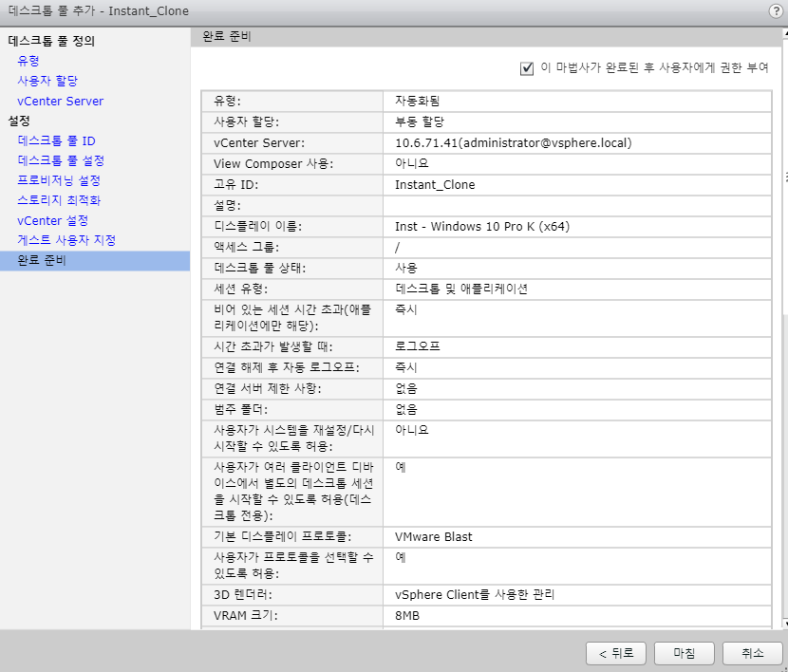Click the 범주 폴더 label

pos(241,409)
